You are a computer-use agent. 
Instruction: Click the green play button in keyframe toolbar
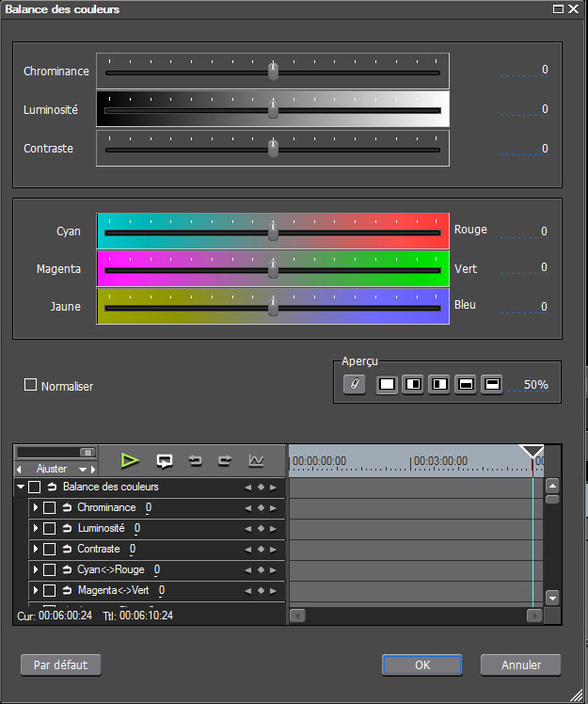130,460
